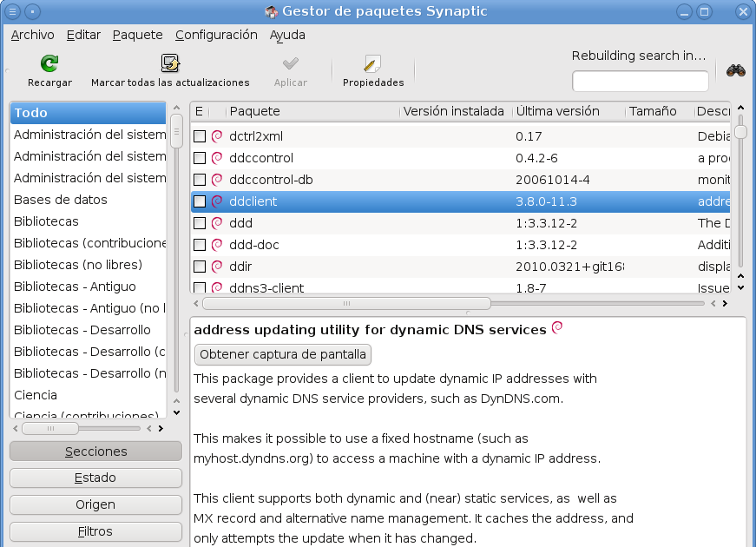Select the Bibliotecas (no libres) section
The height and width of the screenshot is (547, 756).
pyautogui.click(x=88, y=265)
